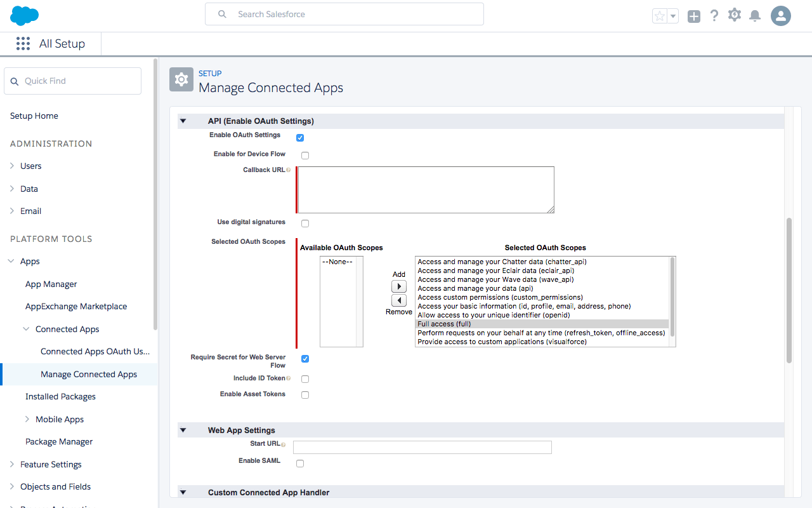Collapse the API (Enable OAuth Settings) section
812x508 pixels.
coord(183,121)
